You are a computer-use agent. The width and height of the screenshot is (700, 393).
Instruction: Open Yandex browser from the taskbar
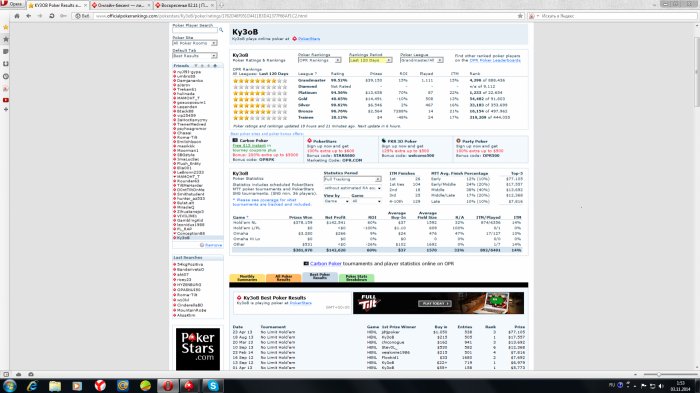[x=100, y=386]
